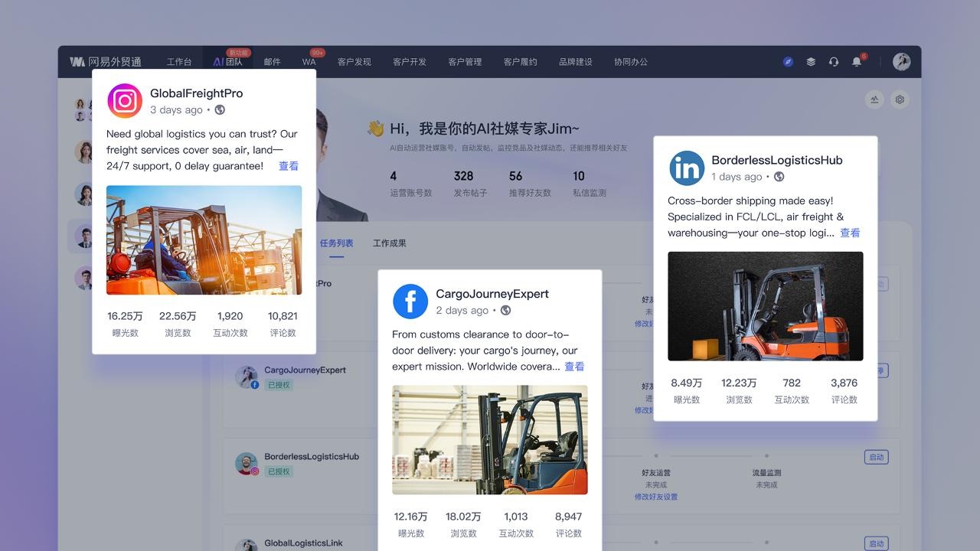Click 查看 link on BorderlessLogisticsHub post
980x551 pixels.
[x=850, y=233]
